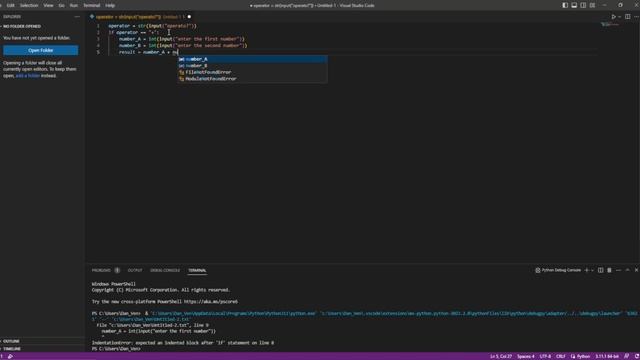Maximize panel size with chevron icon
Screen dimensions: 640x360
(x=627, y=270)
